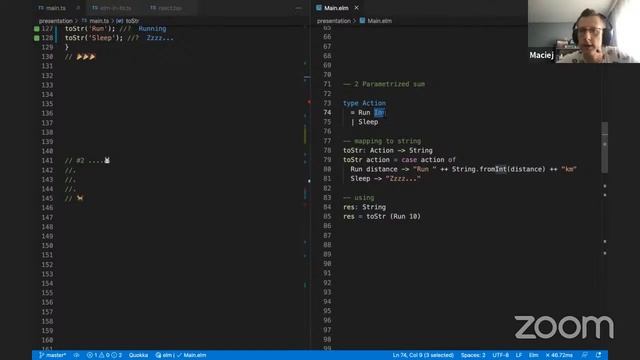
Task: Open the notifications bell icon
Action: click(x=598, y=355)
